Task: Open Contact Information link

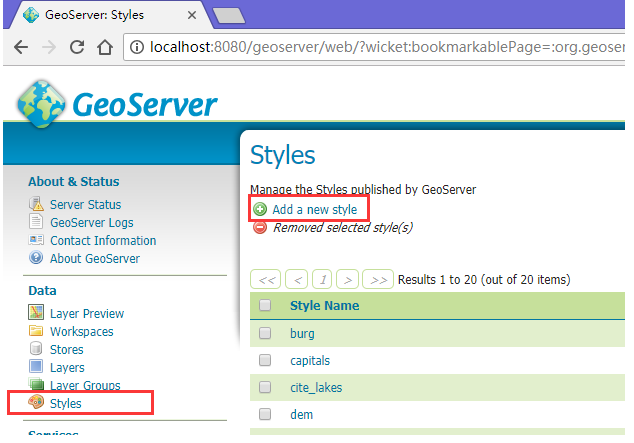Action: (x=103, y=240)
